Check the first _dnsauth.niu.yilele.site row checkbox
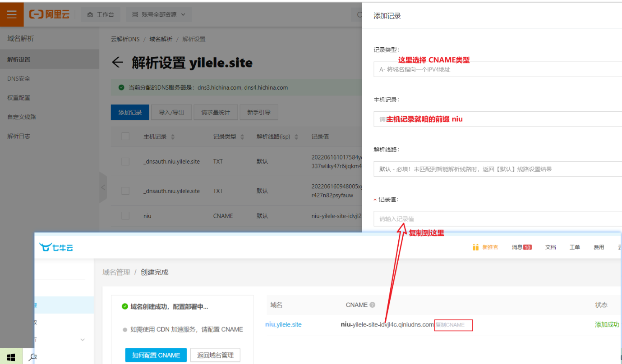Screen dimensions: 622x364 [125, 161]
